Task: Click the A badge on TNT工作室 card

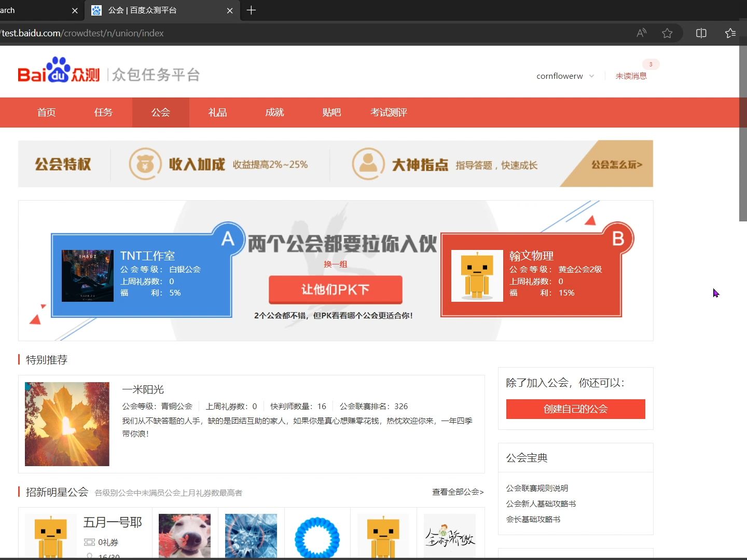Action: 228,239
